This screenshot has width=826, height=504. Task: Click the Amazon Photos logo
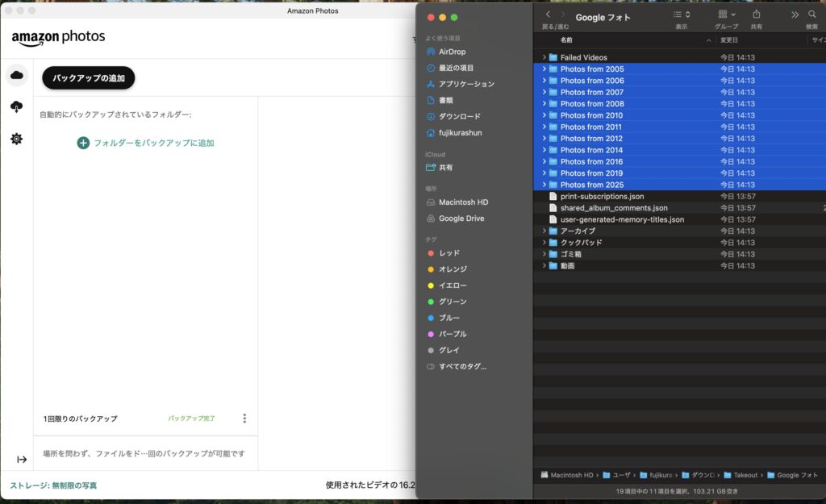click(58, 37)
